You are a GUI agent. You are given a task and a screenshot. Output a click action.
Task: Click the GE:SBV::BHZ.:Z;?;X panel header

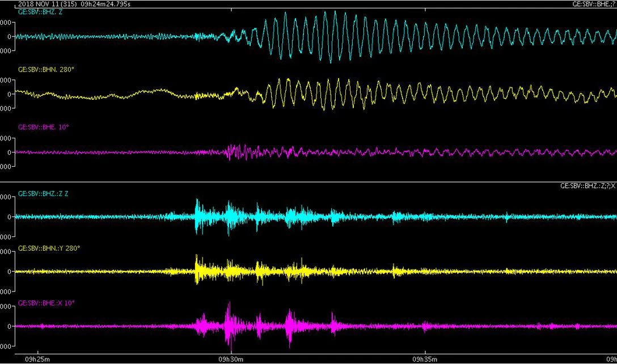click(x=588, y=185)
